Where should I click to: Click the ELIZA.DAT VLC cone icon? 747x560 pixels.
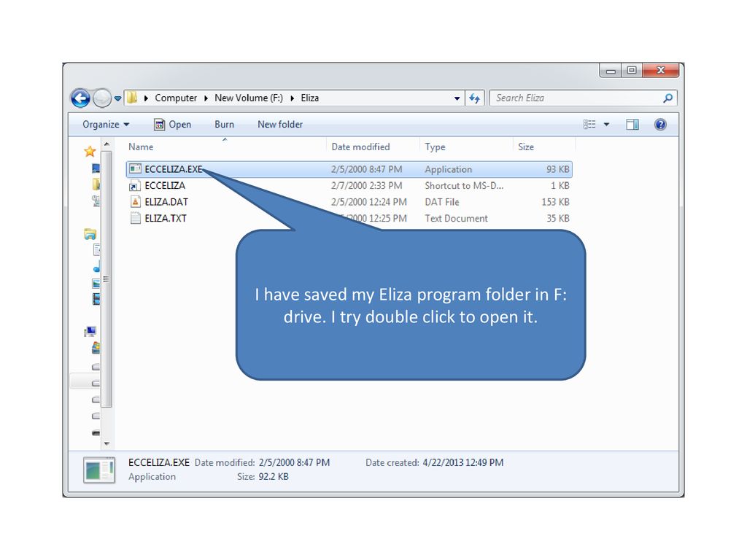coord(135,202)
